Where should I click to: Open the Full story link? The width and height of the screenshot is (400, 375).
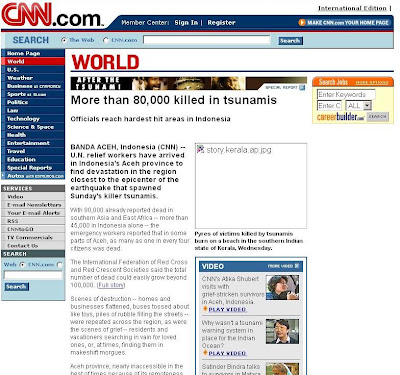click(111, 285)
